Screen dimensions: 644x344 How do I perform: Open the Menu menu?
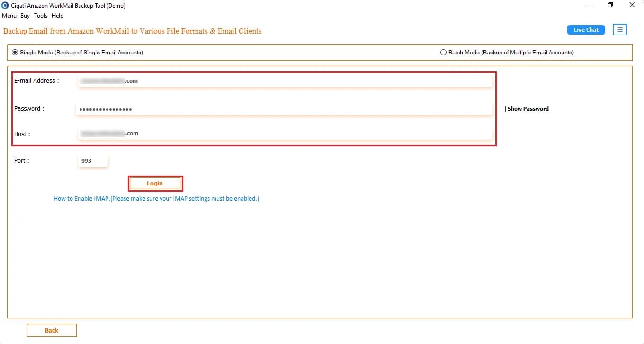(9, 16)
